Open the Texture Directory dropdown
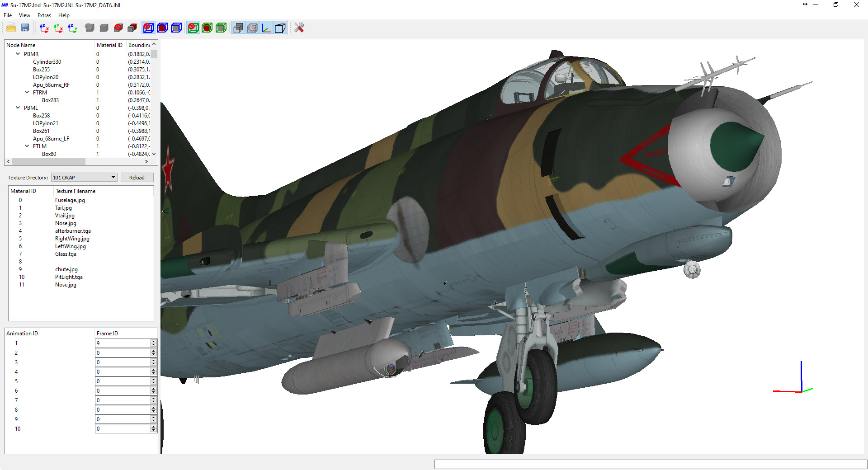Viewport: 868px width, 470px height. point(84,178)
